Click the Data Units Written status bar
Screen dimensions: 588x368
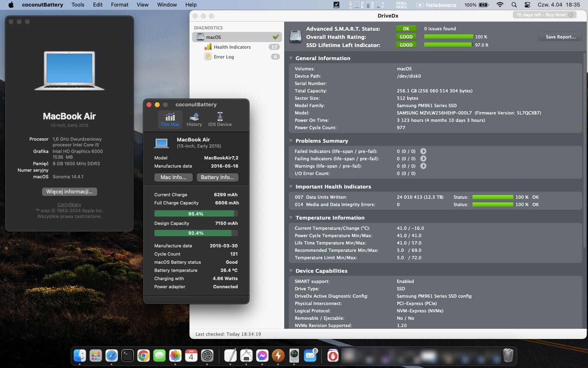[x=492, y=197]
